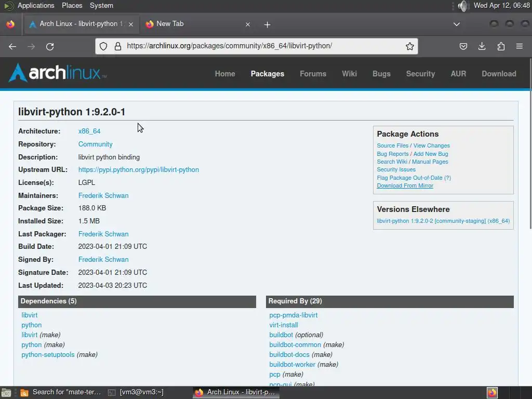Reload the page with the refresh icon
This screenshot has width=532, height=399.
click(50, 46)
